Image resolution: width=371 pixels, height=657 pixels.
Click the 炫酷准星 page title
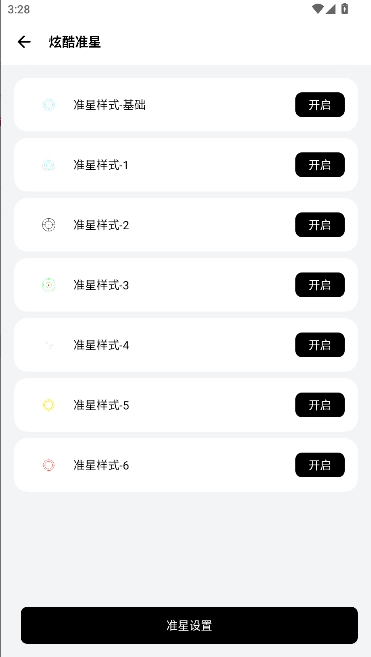75,42
